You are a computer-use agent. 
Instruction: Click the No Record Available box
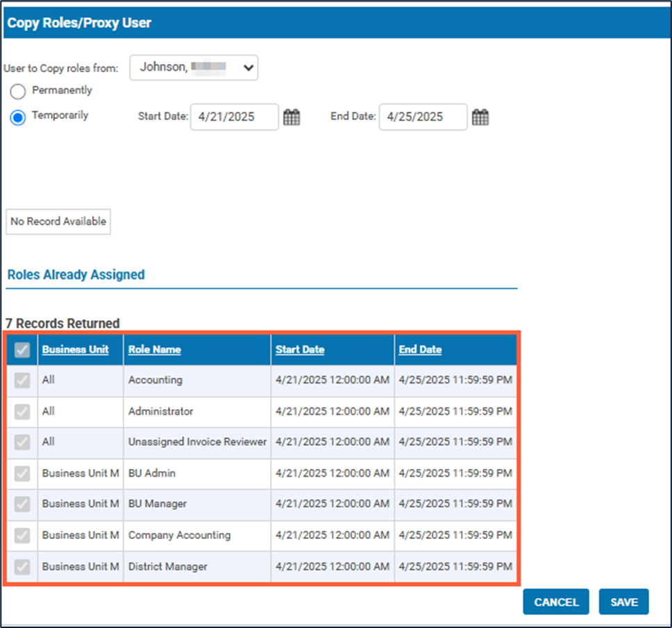[x=58, y=222]
